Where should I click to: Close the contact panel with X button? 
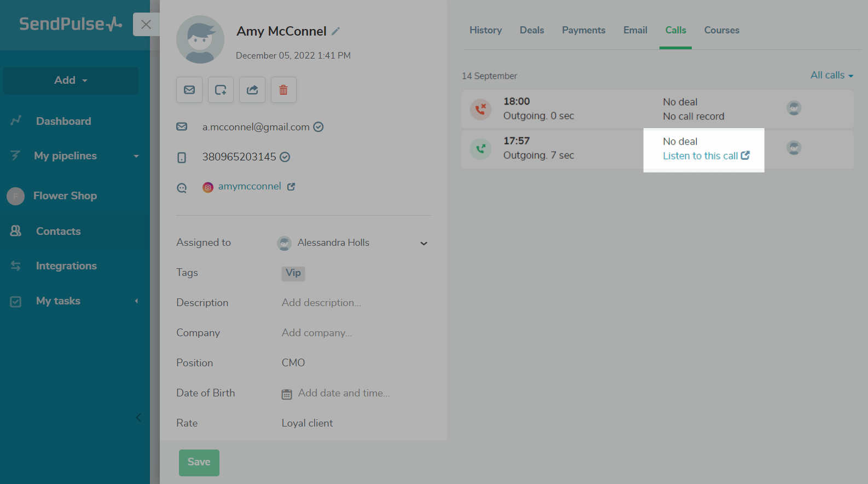146,25
